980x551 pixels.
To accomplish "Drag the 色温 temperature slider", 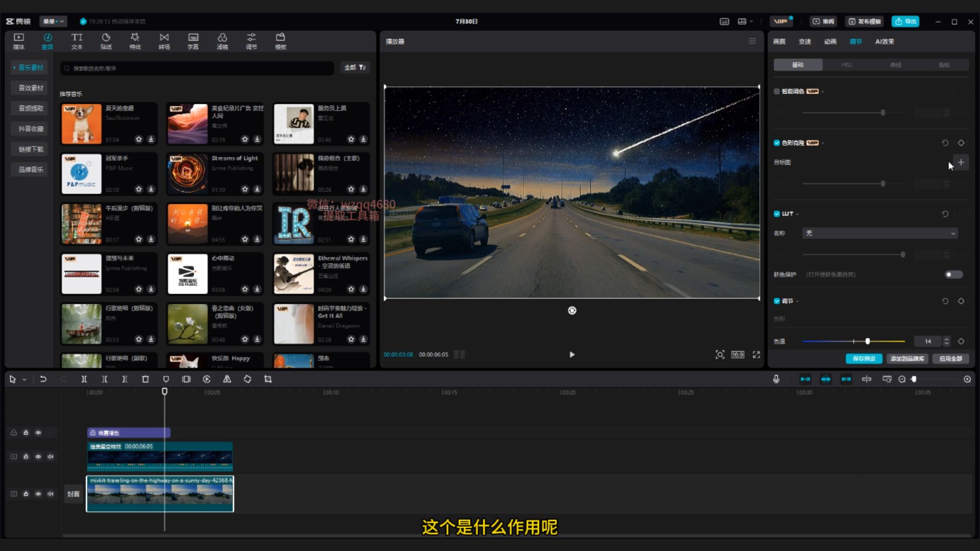I will (868, 341).
